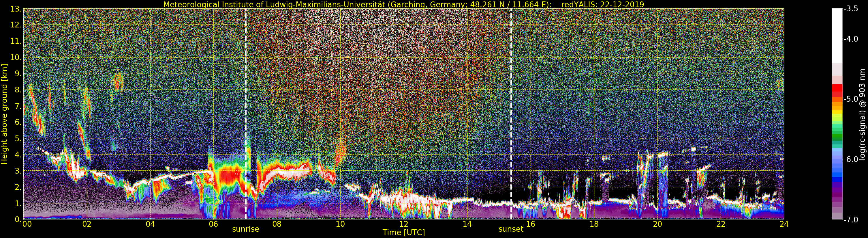Image resolution: width=868 pixels, height=238 pixels.
Task: Click the red section of the colorbar
Action: [837, 91]
